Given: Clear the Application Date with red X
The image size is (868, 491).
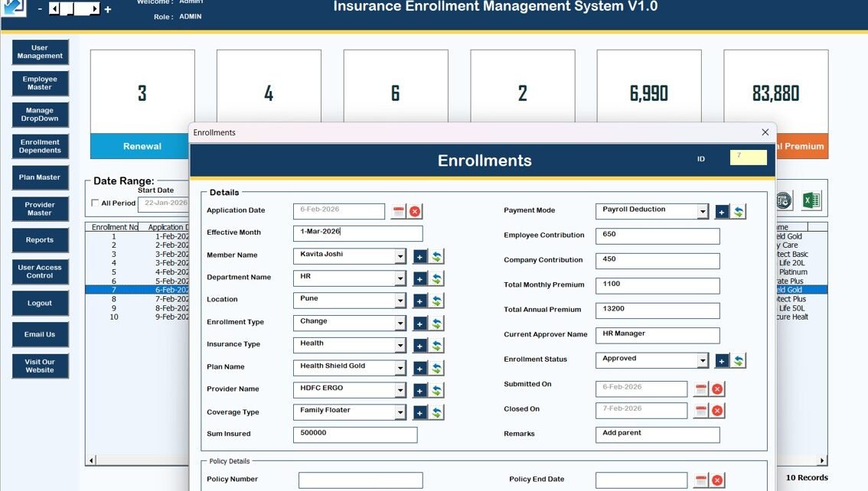Looking at the screenshot, I should coord(415,212).
